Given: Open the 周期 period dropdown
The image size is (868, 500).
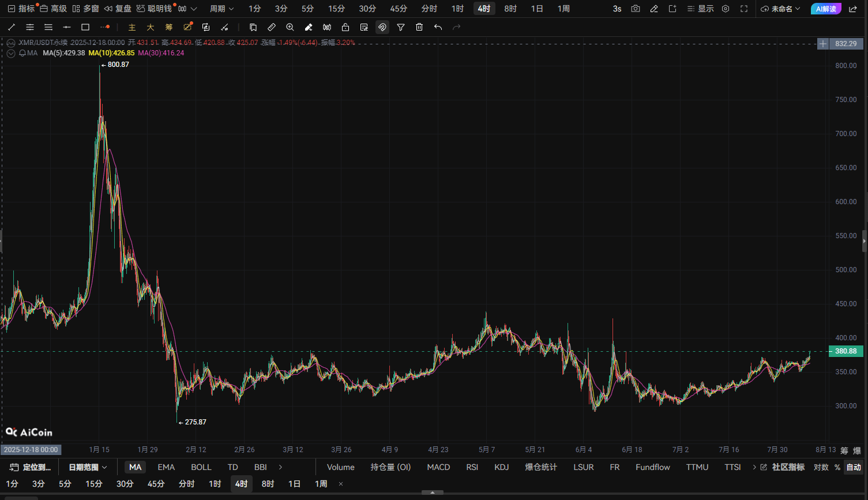Looking at the screenshot, I should [x=222, y=9].
